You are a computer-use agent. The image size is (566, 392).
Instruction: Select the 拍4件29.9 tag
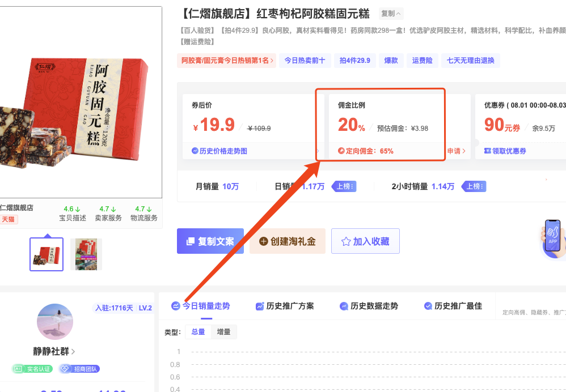354,61
